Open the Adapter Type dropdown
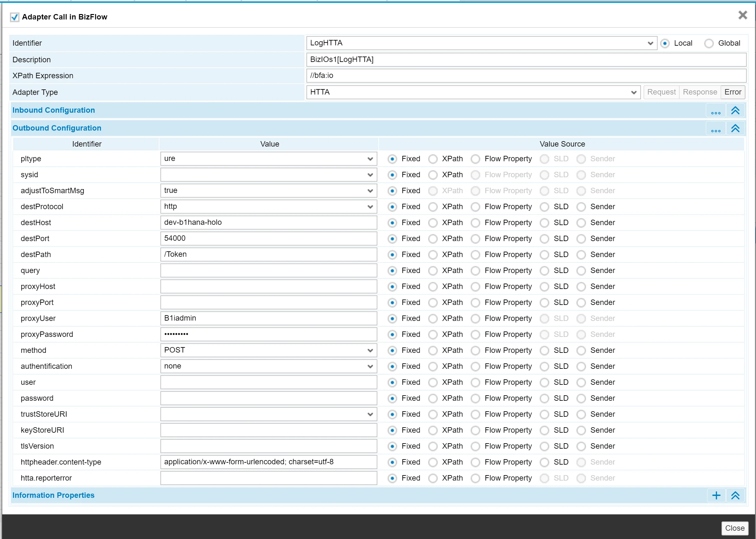This screenshot has height=539, width=756. (x=635, y=92)
